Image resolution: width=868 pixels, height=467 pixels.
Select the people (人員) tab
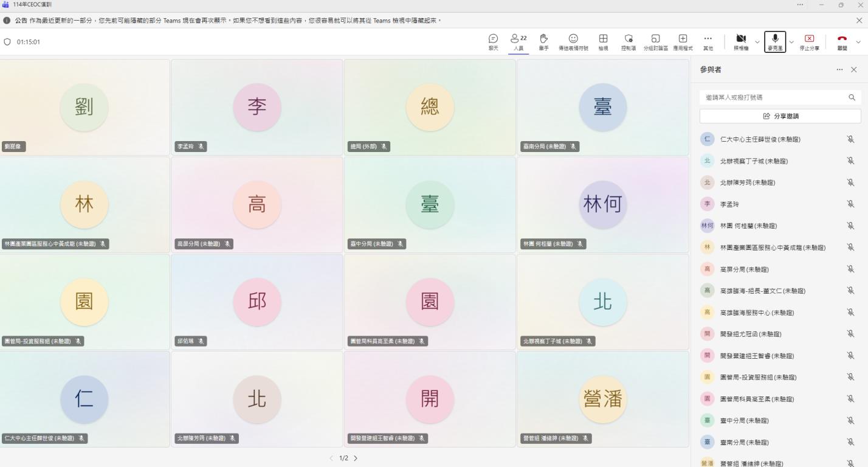pos(518,41)
